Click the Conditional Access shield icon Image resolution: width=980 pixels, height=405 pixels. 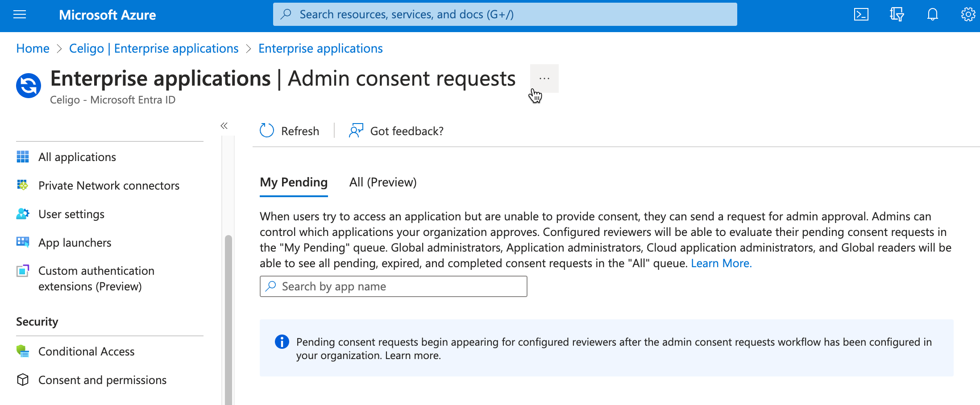click(x=23, y=351)
